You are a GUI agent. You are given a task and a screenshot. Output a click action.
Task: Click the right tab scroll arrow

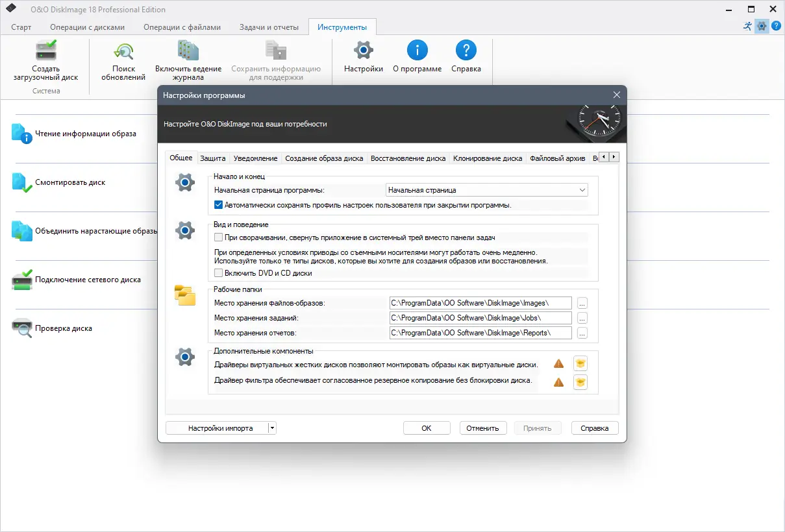click(612, 157)
